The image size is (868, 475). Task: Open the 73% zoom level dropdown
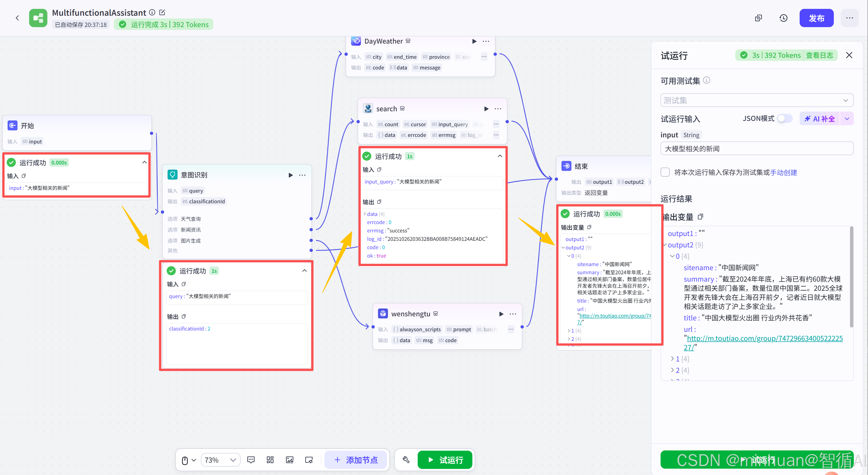tap(220, 460)
